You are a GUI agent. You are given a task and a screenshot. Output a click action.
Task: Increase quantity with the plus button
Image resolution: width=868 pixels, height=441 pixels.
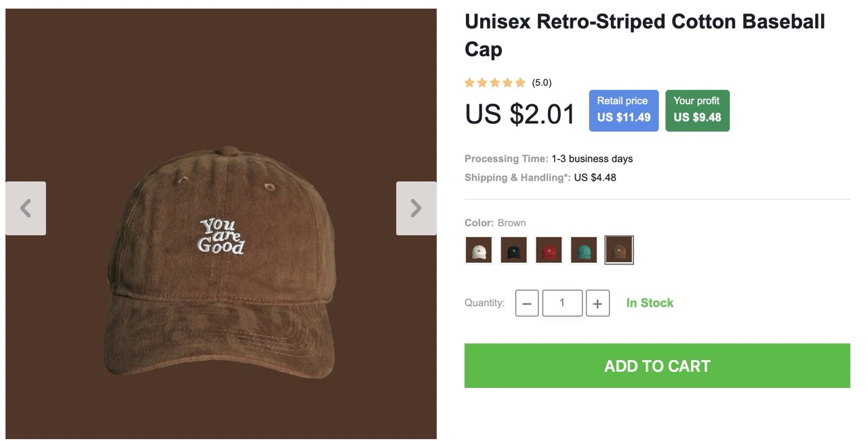[597, 303]
